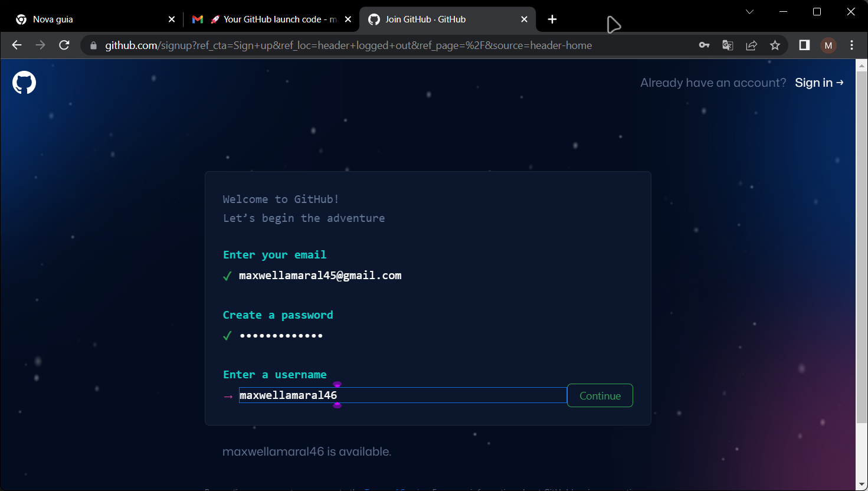Focus the username input field
Viewport: 868px width, 491px height.
(x=402, y=395)
